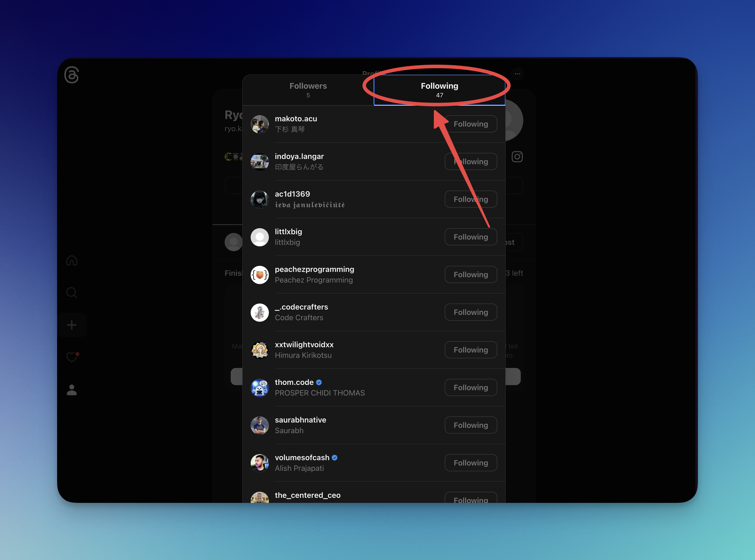
Task: Click the Threads logo icon
Action: 72,75
